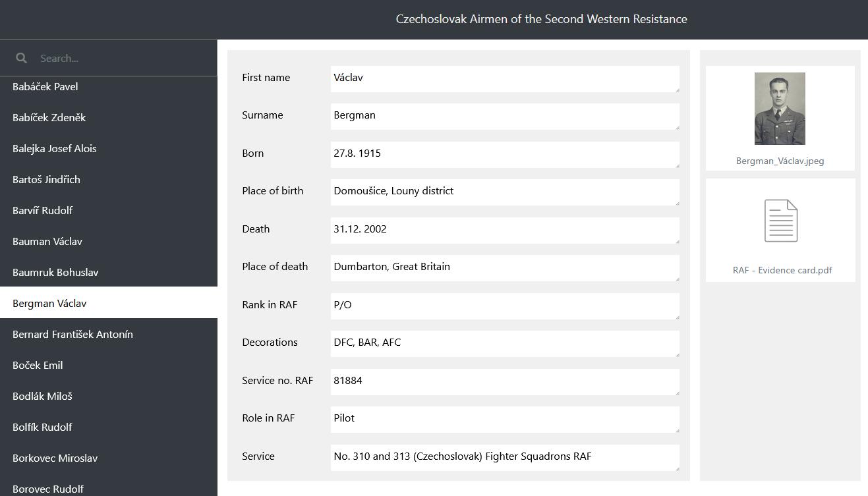Click the Place of death label
Image resolution: width=868 pixels, height=496 pixels.
tap(275, 266)
